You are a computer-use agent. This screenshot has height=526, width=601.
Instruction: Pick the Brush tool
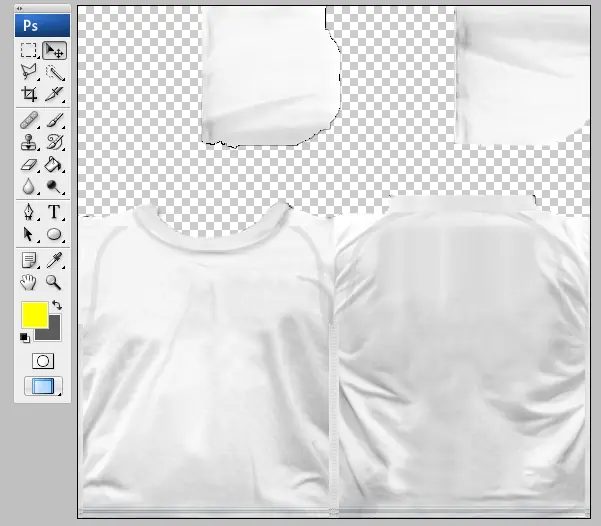coord(55,120)
